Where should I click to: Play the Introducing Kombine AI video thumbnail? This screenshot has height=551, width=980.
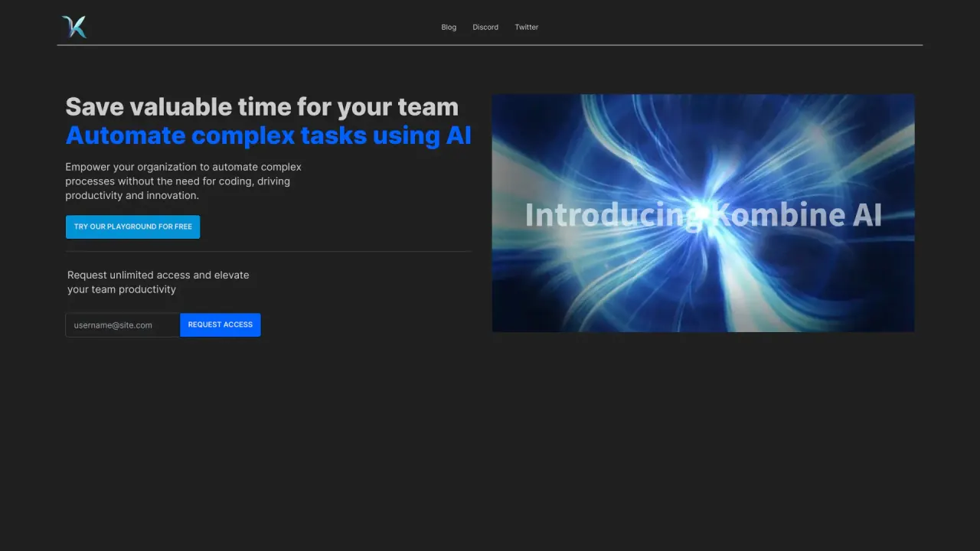coord(703,214)
